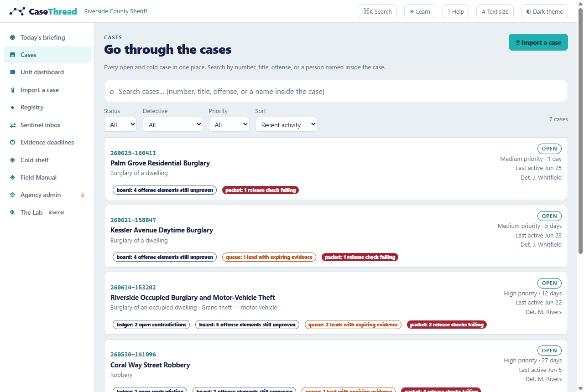Click Riverside County Sheriff agency name
Screen dimensions: 584x392
[116, 11]
